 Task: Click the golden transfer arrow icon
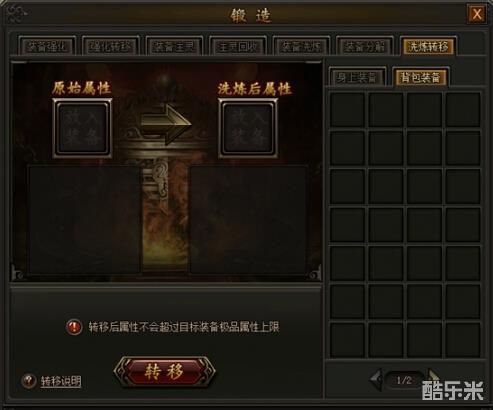tap(166, 124)
